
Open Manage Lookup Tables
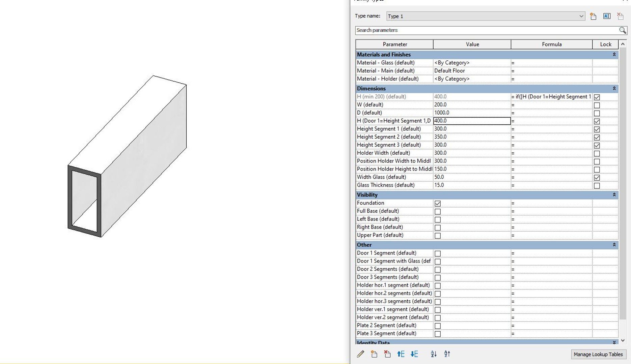click(x=598, y=354)
